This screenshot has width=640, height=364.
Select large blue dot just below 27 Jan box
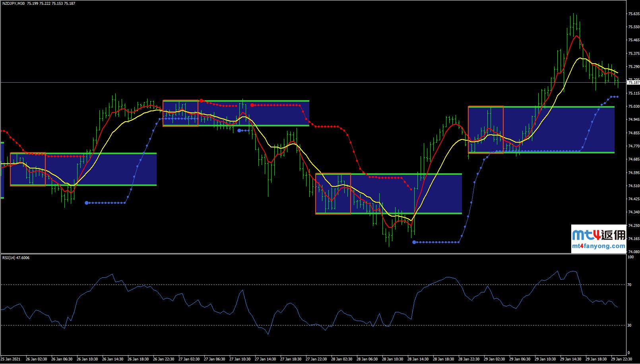(x=239, y=130)
